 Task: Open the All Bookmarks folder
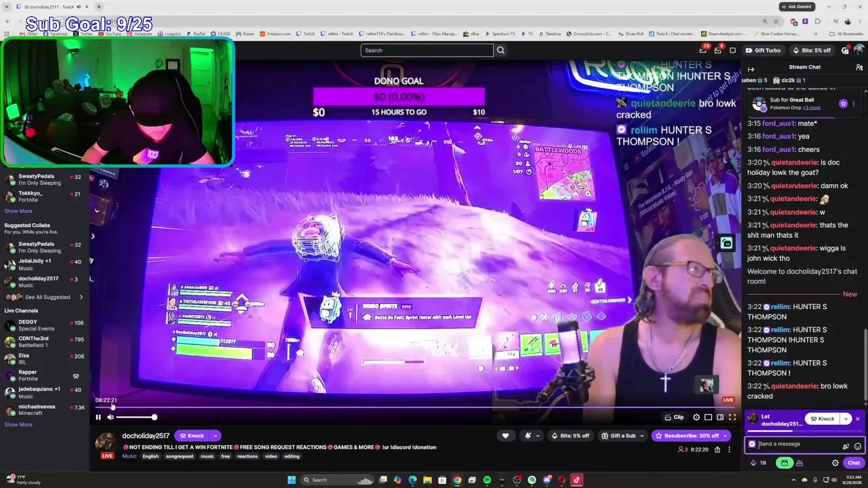pos(846,33)
